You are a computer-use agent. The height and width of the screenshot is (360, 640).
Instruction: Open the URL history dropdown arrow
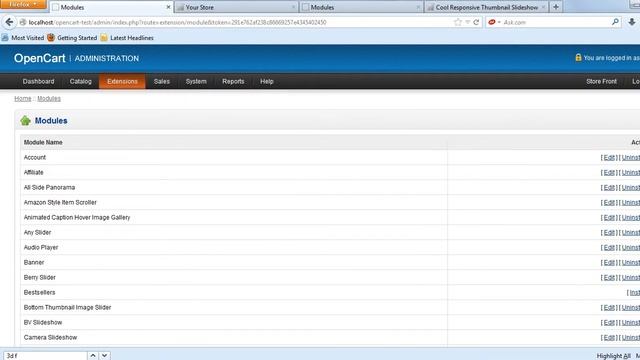pyautogui.click(x=468, y=22)
